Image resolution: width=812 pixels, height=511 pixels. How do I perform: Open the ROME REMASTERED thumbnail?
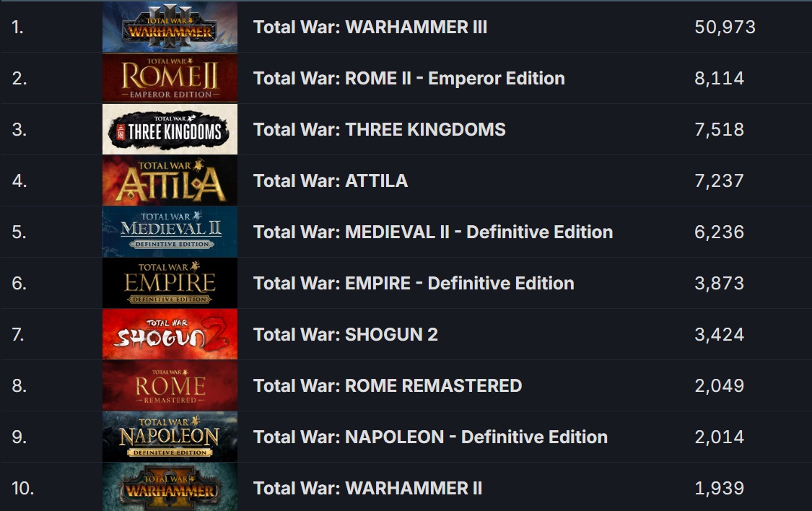coord(170,386)
